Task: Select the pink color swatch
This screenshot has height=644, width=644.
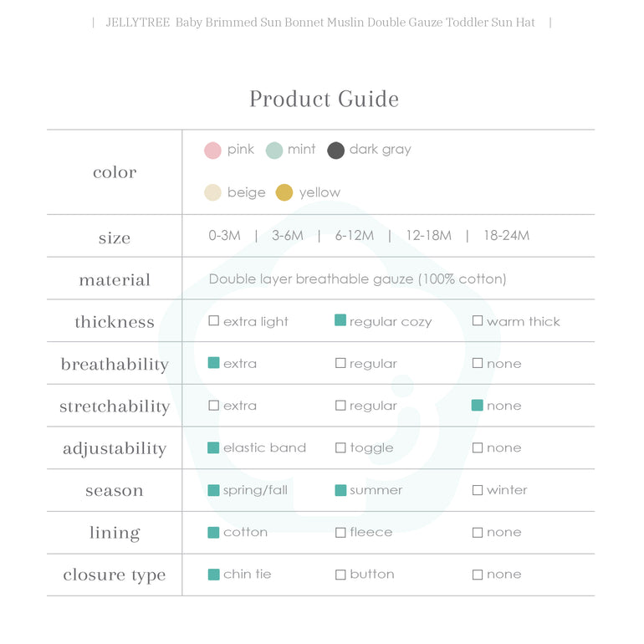Action: pos(212,151)
